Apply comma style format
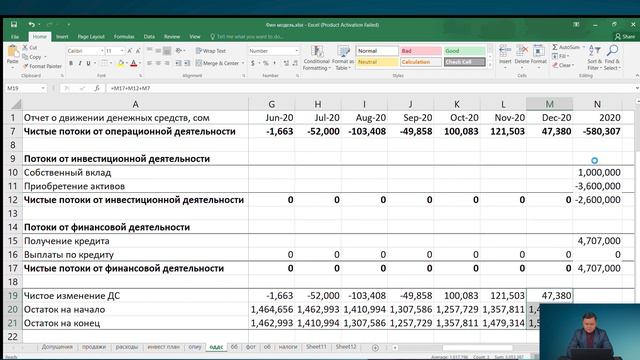This screenshot has height=360, width=640. pyautogui.click(x=275, y=63)
